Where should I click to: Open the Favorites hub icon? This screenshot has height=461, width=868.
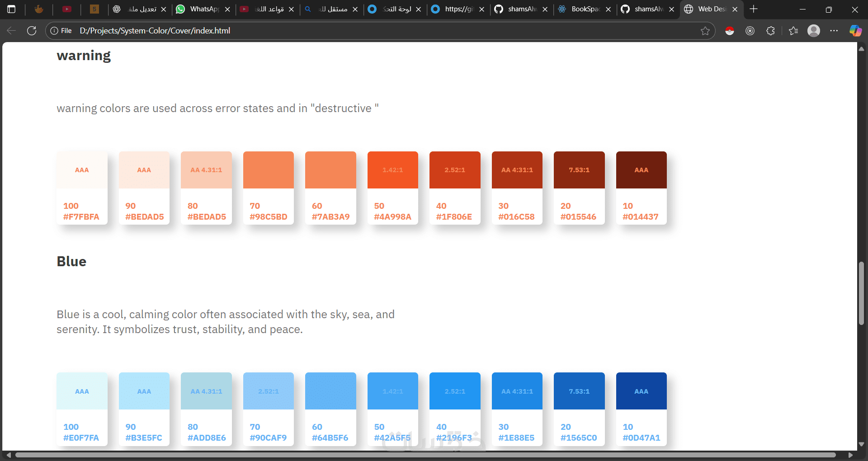(x=793, y=31)
